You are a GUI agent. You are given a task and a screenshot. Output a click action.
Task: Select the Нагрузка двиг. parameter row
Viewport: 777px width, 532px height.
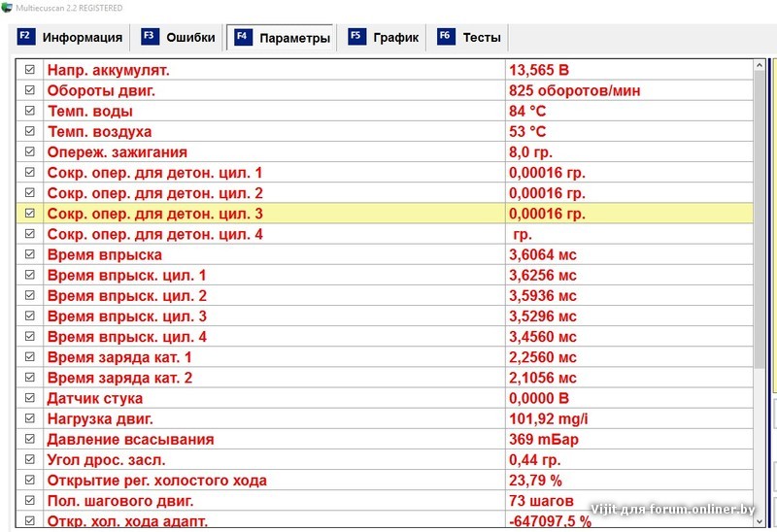click(274, 418)
